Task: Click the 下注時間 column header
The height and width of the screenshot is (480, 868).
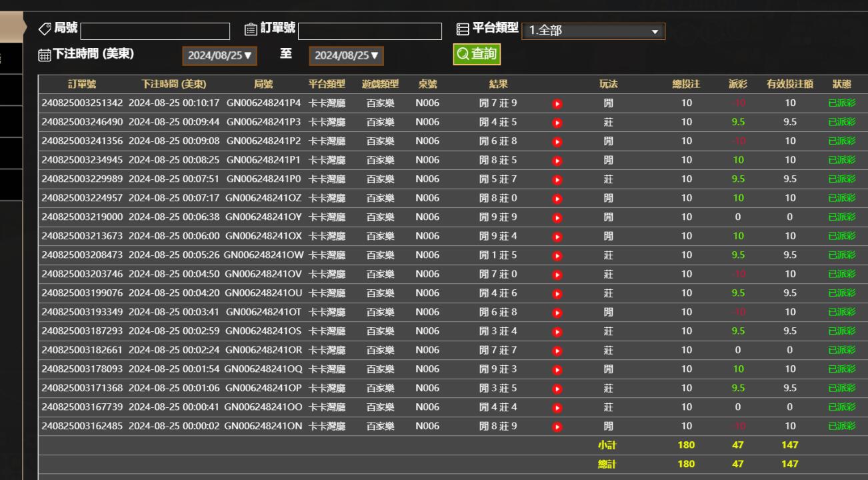Action: tap(173, 85)
